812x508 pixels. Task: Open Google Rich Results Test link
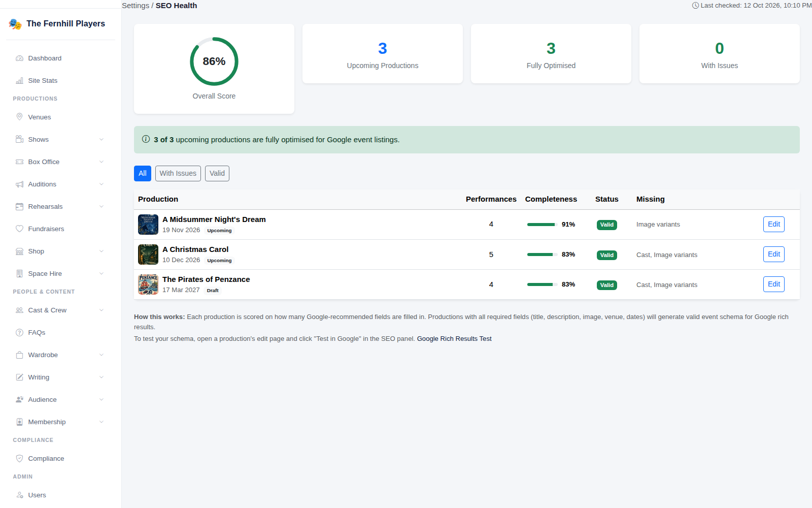coord(454,339)
